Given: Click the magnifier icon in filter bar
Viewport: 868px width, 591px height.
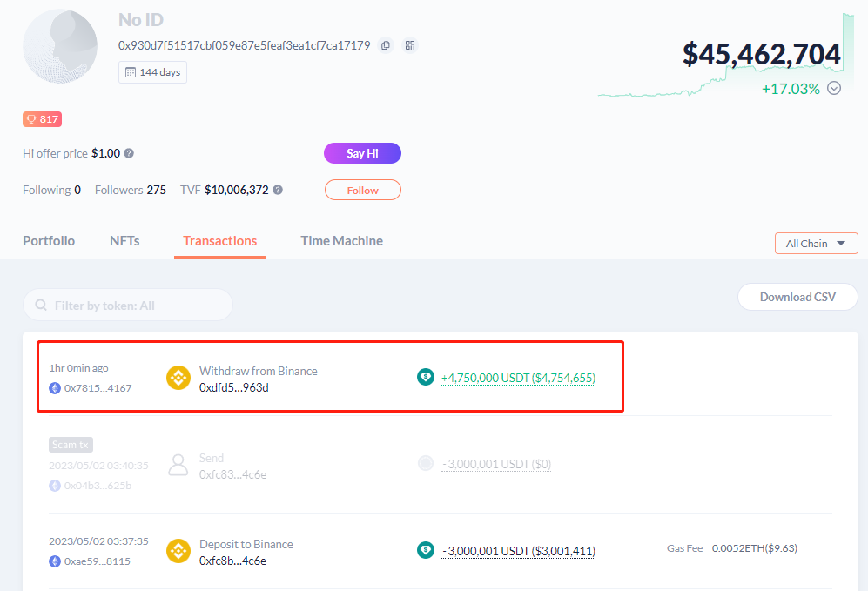Looking at the screenshot, I should (x=41, y=305).
